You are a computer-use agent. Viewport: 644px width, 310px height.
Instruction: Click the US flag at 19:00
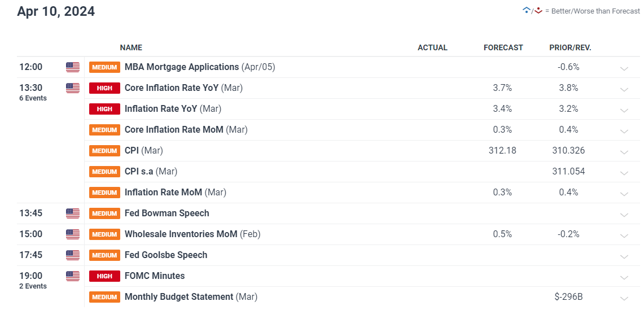coord(73,276)
